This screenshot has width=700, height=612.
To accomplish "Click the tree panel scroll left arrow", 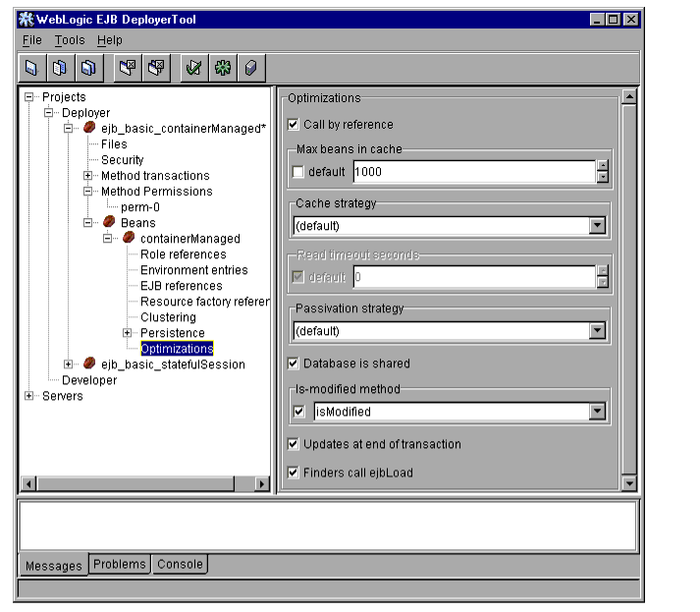I will point(28,483).
